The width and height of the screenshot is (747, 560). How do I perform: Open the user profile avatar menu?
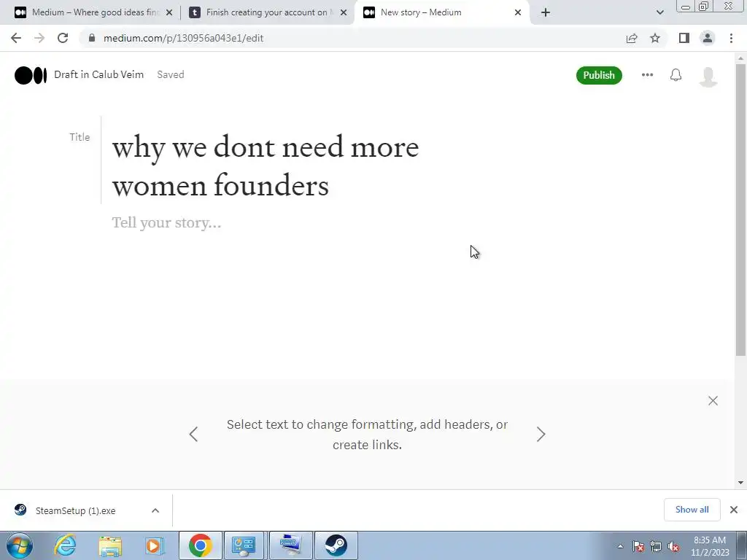(708, 76)
